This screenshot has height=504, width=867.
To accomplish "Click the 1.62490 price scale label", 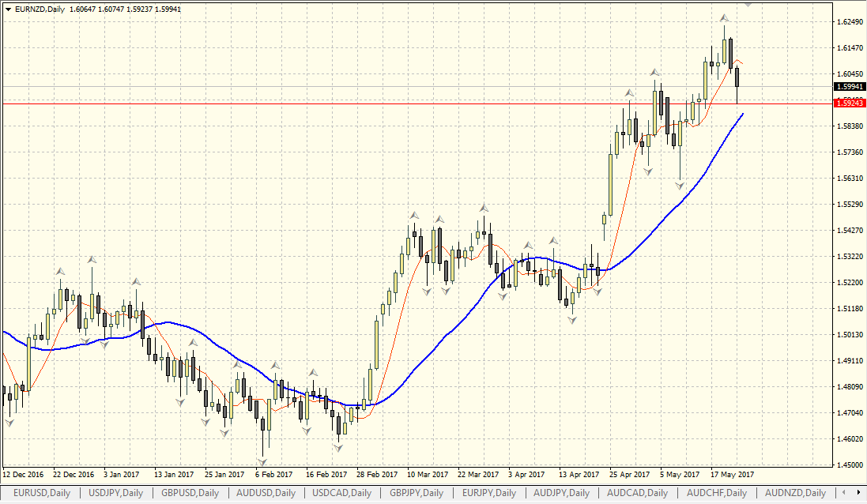I will [850, 22].
